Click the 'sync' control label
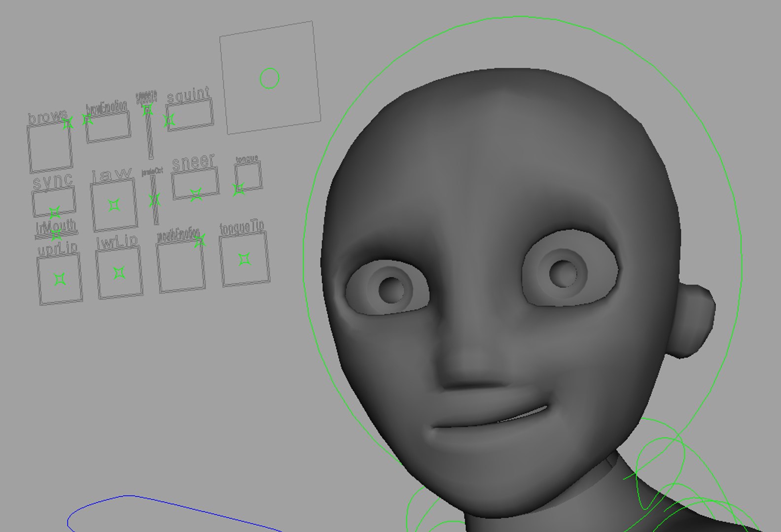The height and width of the screenshot is (532, 781). click(53, 182)
